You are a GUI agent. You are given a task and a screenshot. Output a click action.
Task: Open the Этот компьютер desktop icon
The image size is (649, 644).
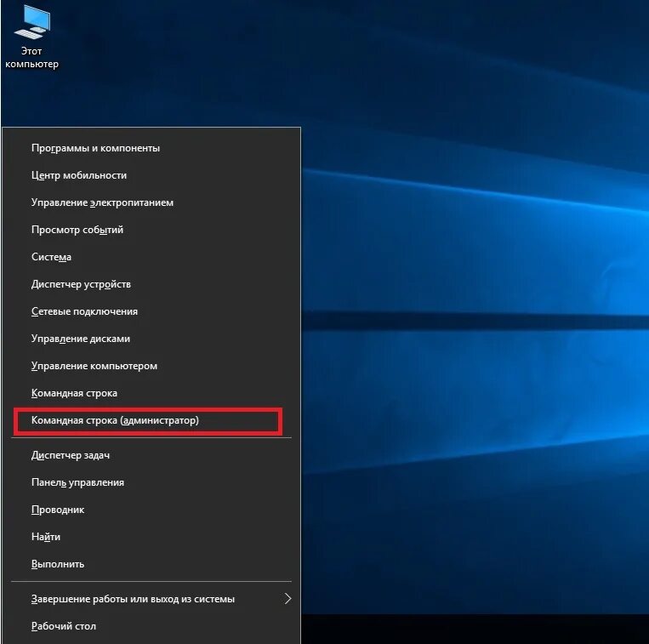pos(31,37)
